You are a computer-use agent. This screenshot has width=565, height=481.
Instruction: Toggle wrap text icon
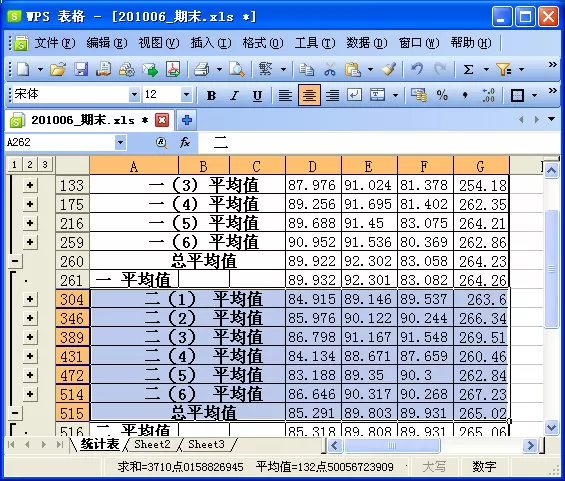[354, 95]
